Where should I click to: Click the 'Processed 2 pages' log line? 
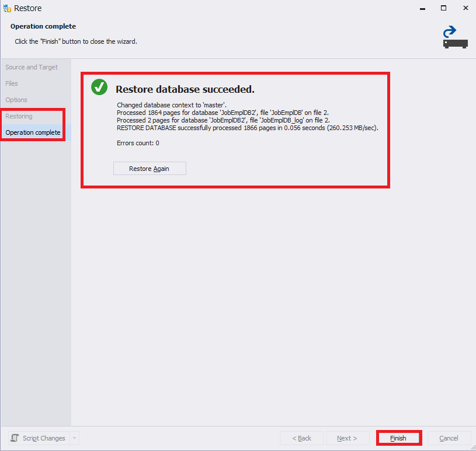(223, 120)
